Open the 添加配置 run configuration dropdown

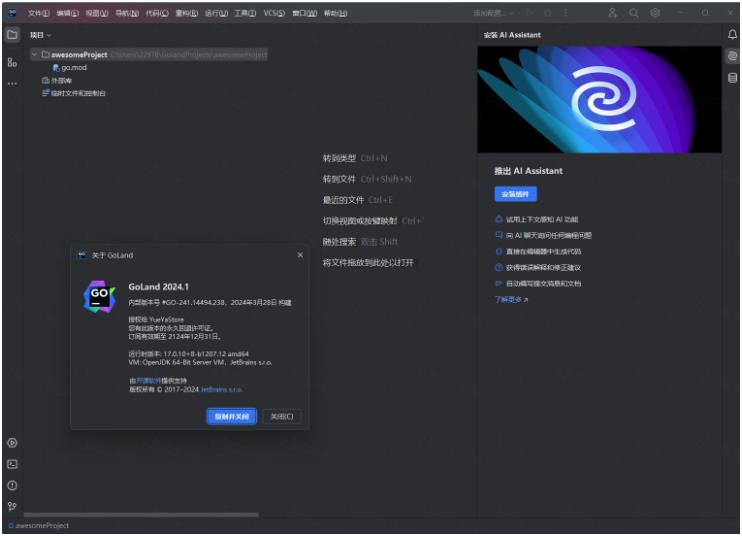click(494, 13)
